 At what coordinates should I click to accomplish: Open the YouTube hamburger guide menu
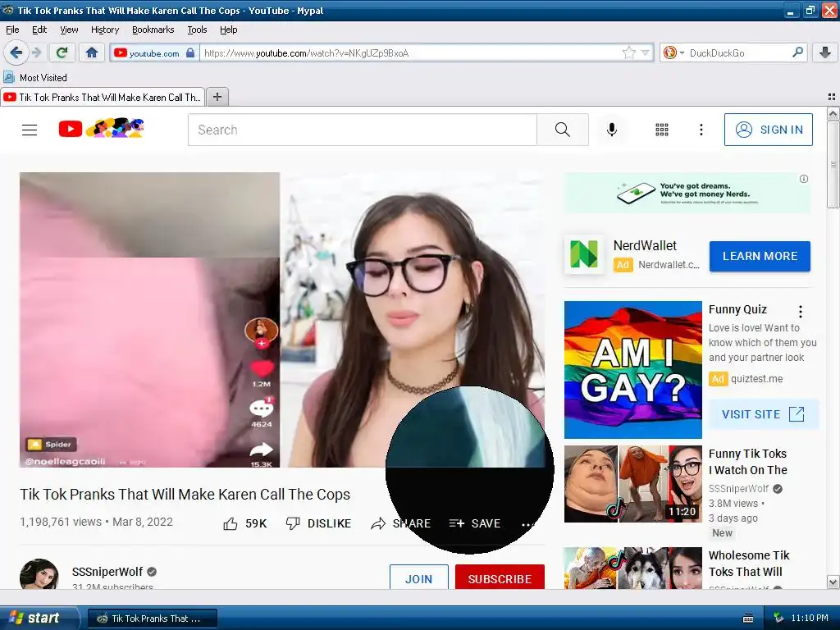(30, 130)
